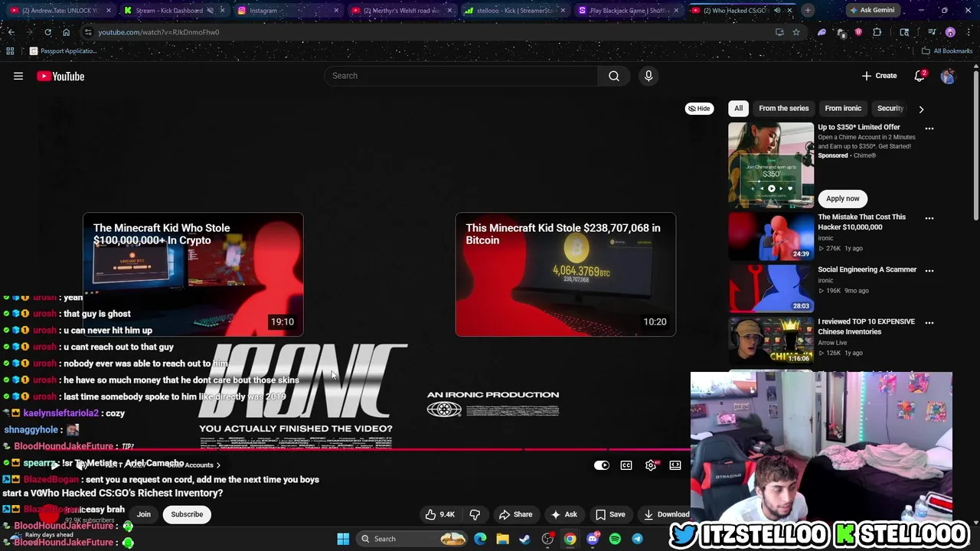Click the Share button
This screenshot has height=551, width=980.
(515, 514)
